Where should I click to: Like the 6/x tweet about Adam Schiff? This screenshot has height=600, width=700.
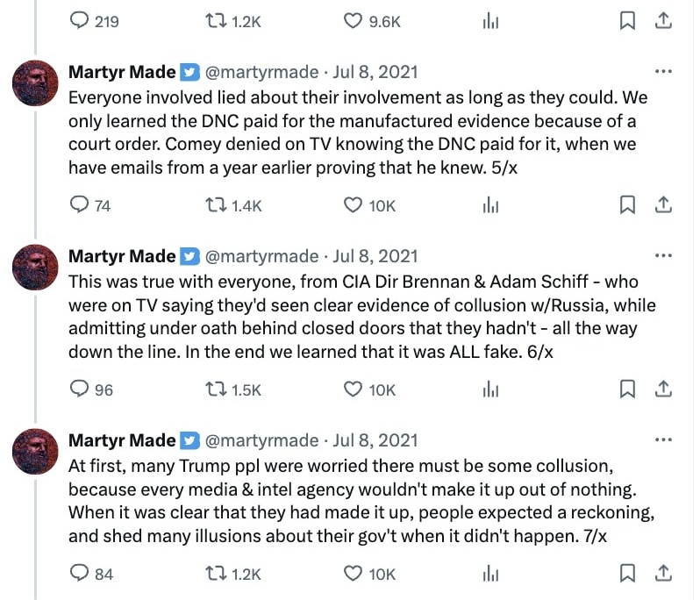tap(353, 389)
